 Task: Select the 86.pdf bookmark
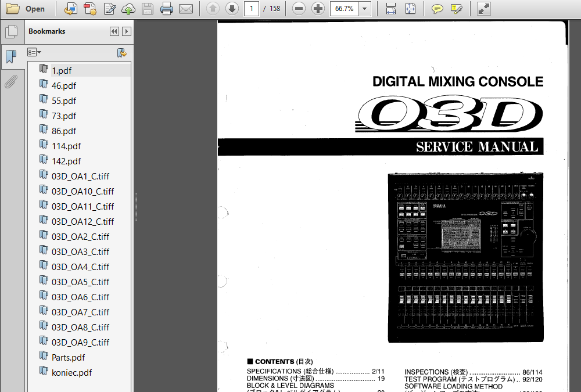(64, 131)
